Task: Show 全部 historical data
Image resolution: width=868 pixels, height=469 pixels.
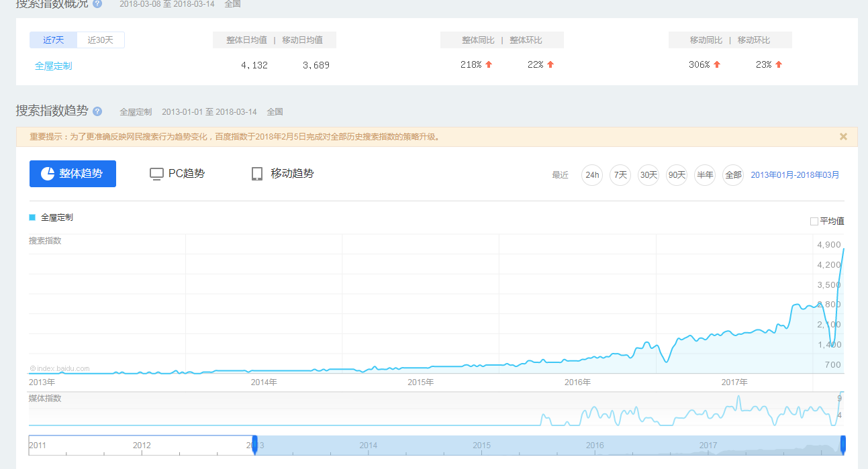Action: pyautogui.click(x=733, y=175)
